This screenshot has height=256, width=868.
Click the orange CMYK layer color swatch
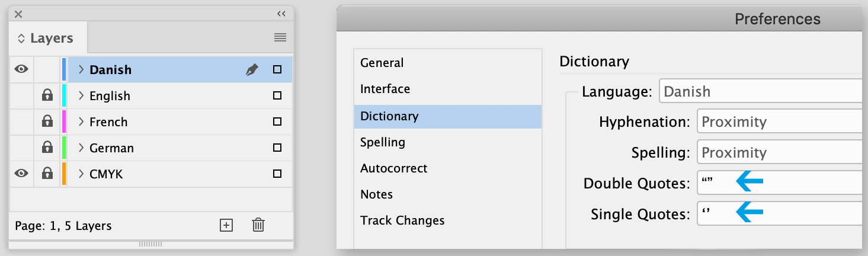[x=64, y=174]
